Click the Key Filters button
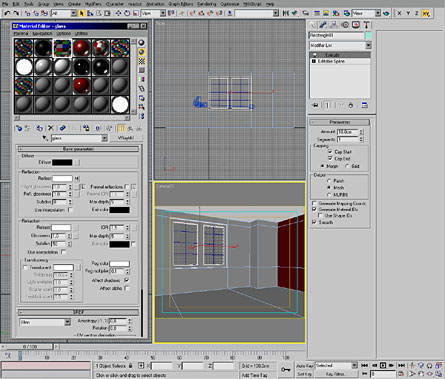 click(335, 374)
